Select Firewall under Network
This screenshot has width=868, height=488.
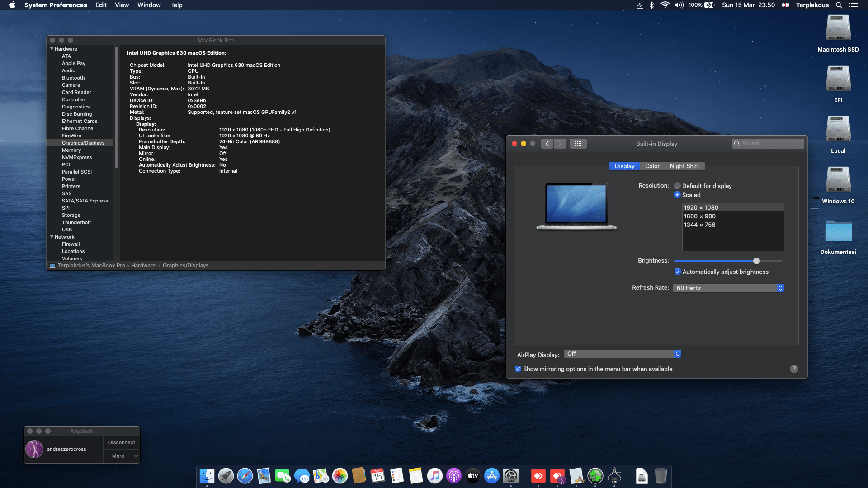[x=71, y=244]
